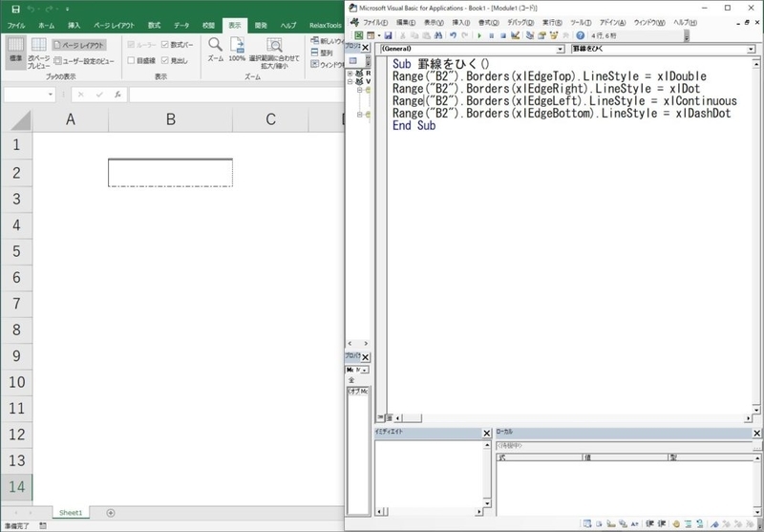
Task: Click the Toggle Breakpoint hand icon
Action: tap(675, 524)
